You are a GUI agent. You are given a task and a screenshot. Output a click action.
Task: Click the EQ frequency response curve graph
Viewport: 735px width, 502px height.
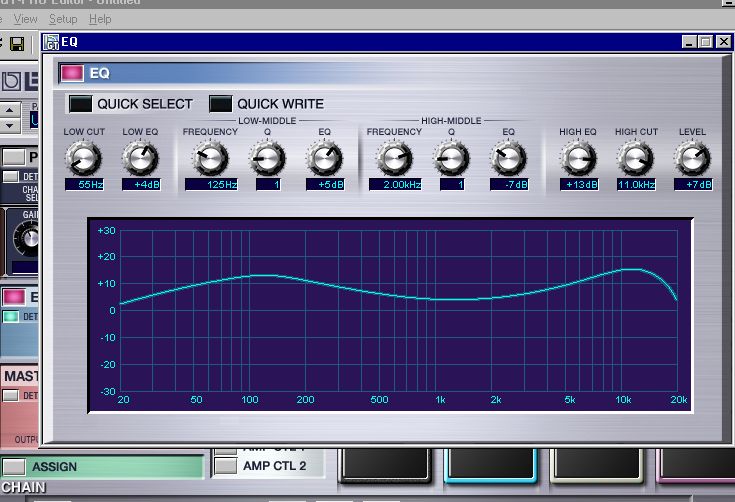coord(390,315)
